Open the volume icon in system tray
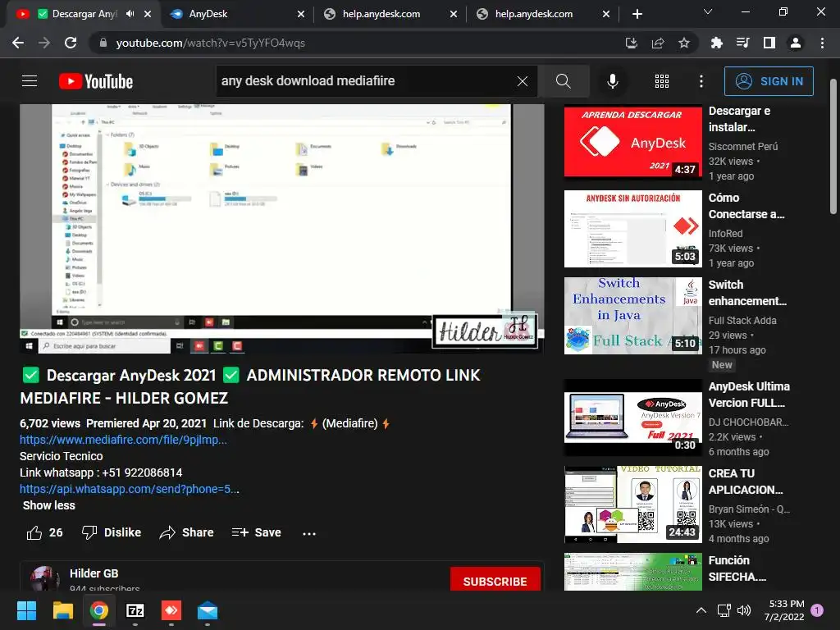Image resolution: width=840 pixels, height=630 pixels. click(743, 610)
